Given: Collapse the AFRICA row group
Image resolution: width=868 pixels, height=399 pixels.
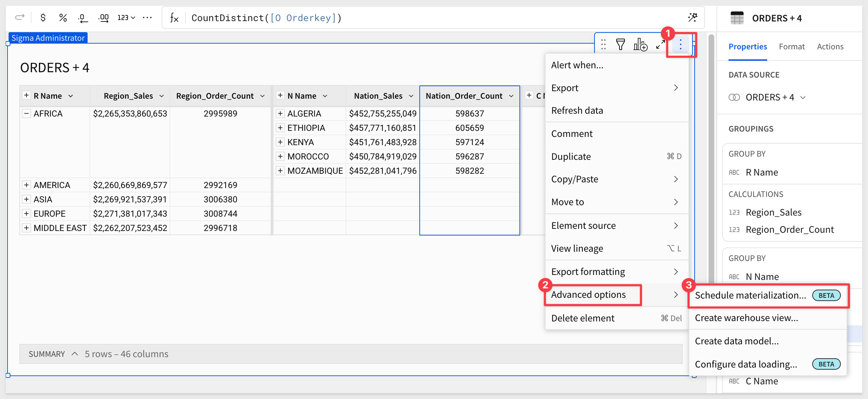Looking at the screenshot, I should 26,113.
